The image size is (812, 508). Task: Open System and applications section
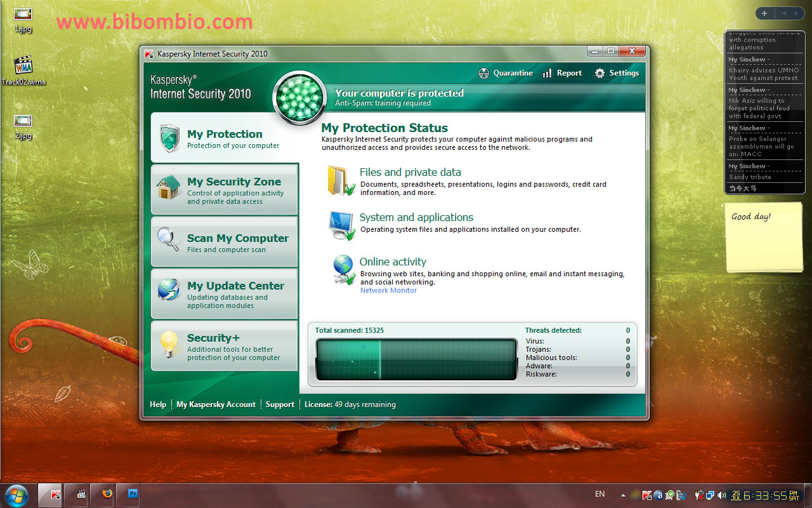(416, 217)
